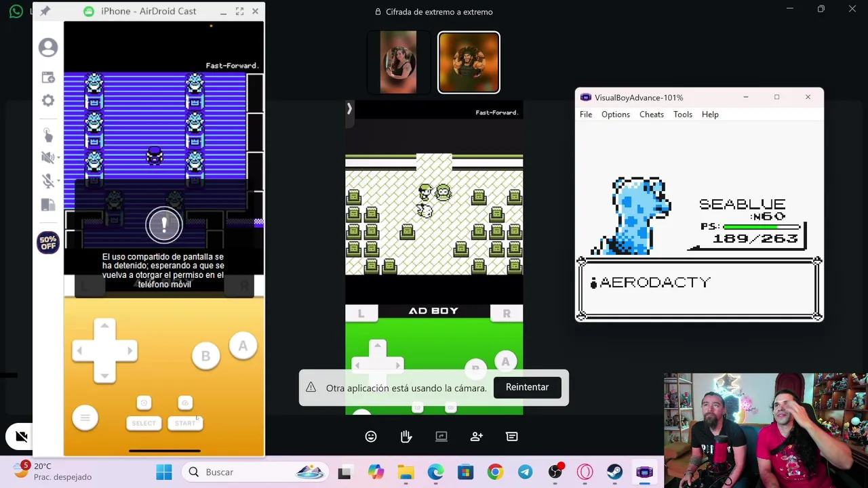Screen dimensions: 868x488
Task: Tap the B button on yellow emulator
Action: (x=205, y=357)
